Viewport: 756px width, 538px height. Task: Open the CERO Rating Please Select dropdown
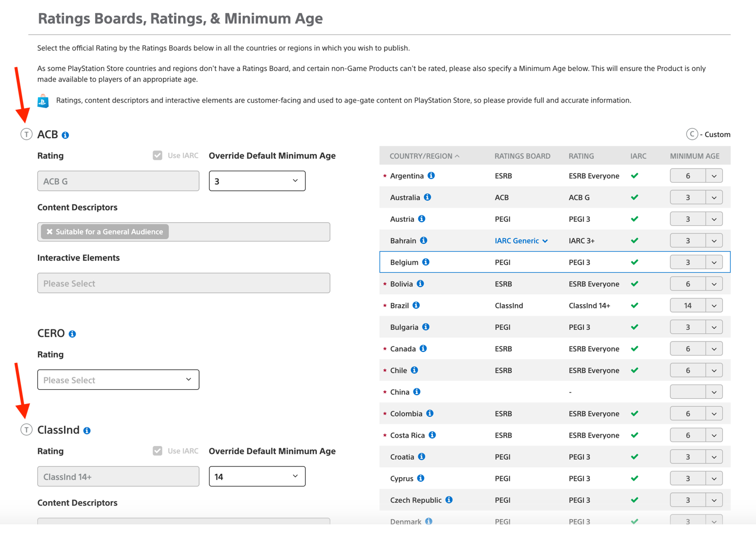tap(118, 379)
